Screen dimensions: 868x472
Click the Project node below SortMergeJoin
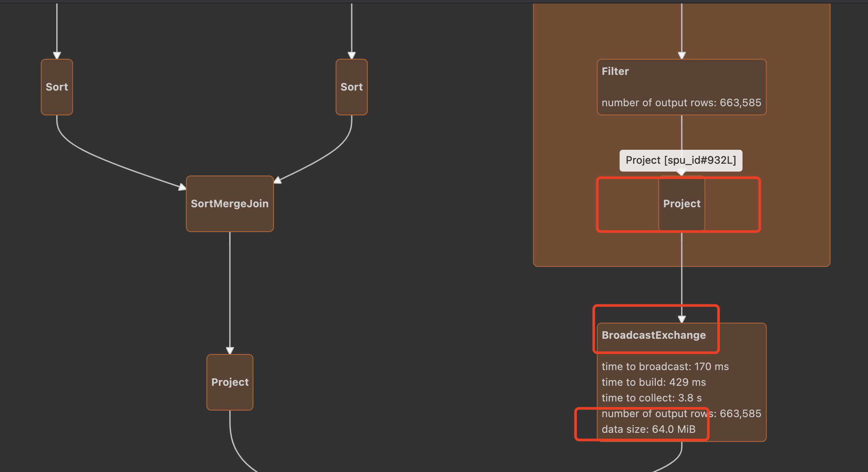point(230,382)
